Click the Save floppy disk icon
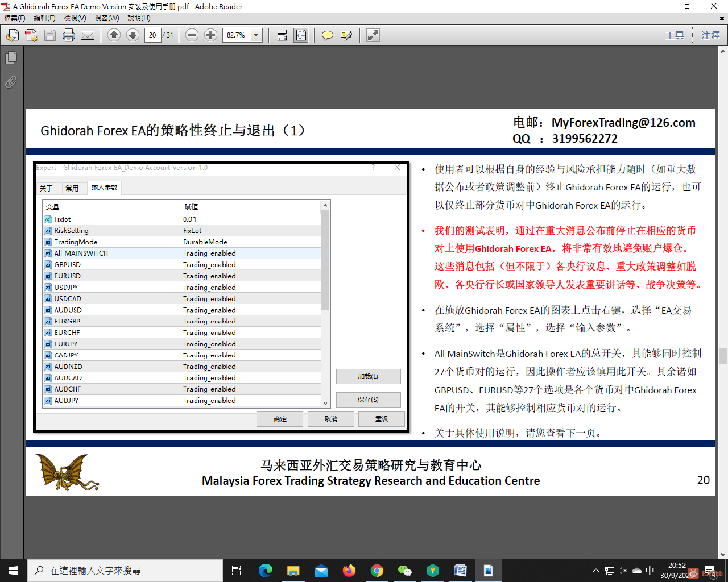This screenshot has height=582, width=728. 50,35
